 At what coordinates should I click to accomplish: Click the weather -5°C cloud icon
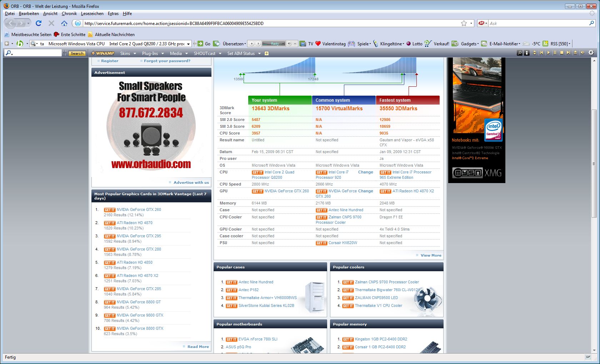(526, 44)
